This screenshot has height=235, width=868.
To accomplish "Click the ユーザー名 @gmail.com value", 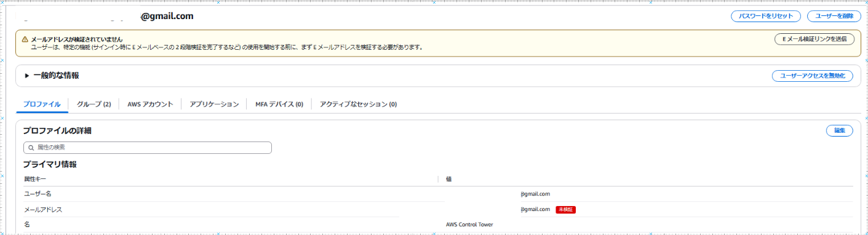I will pos(535,194).
